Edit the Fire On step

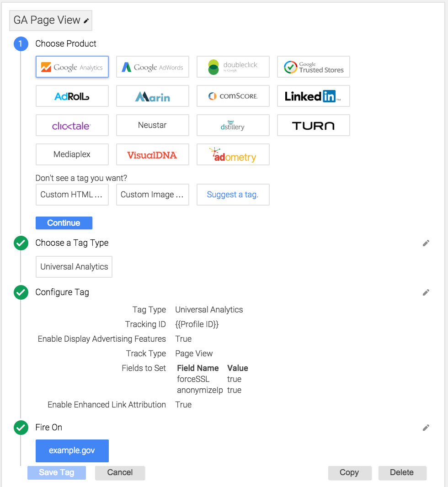(x=426, y=428)
